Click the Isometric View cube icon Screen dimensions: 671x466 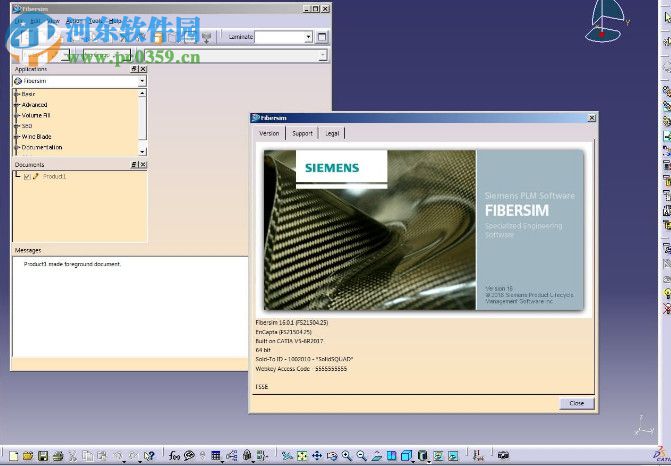(x=407, y=456)
